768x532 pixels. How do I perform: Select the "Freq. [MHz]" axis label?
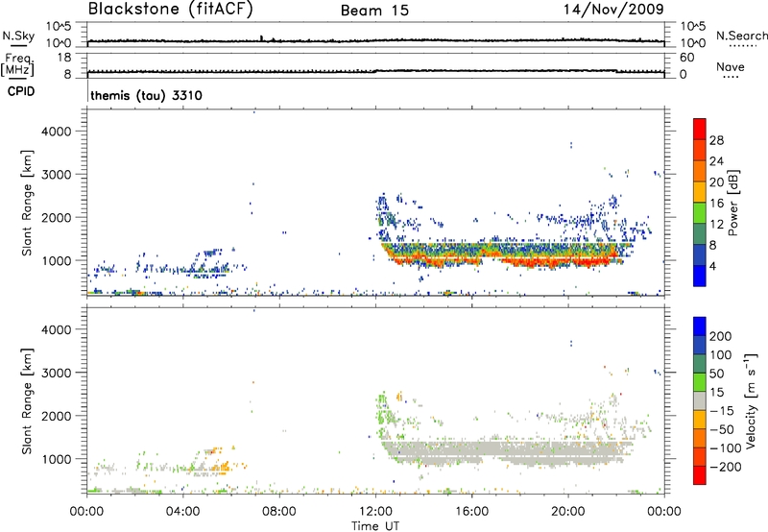tap(17, 64)
